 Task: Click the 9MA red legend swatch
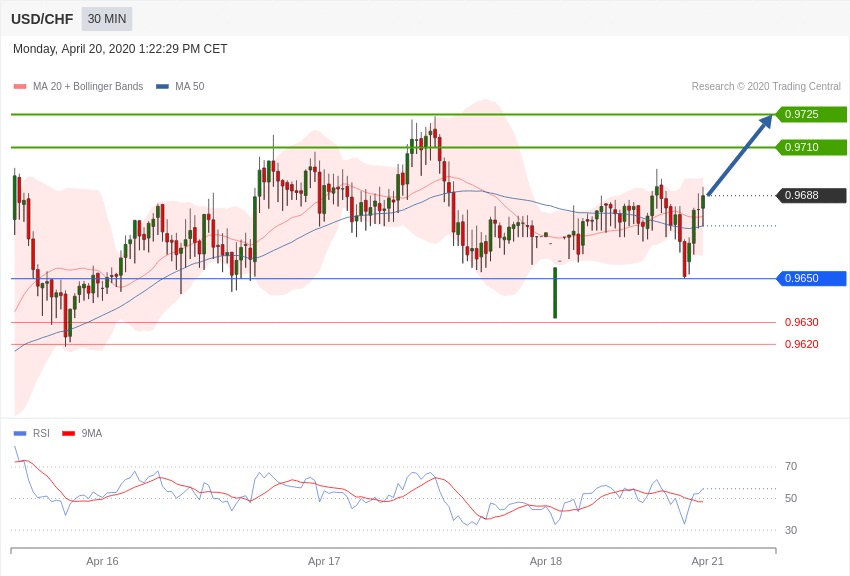(68, 433)
